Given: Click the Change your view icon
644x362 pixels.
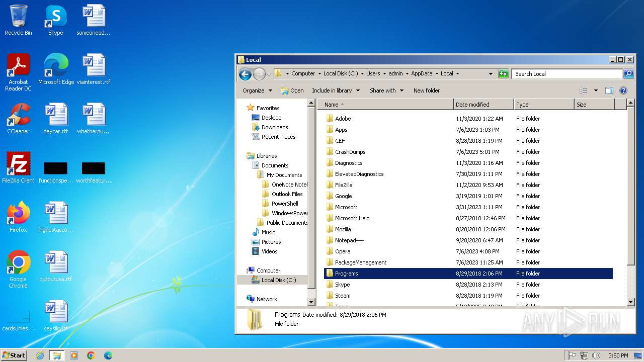Looking at the screenshot, I should (x=584, y=90).
